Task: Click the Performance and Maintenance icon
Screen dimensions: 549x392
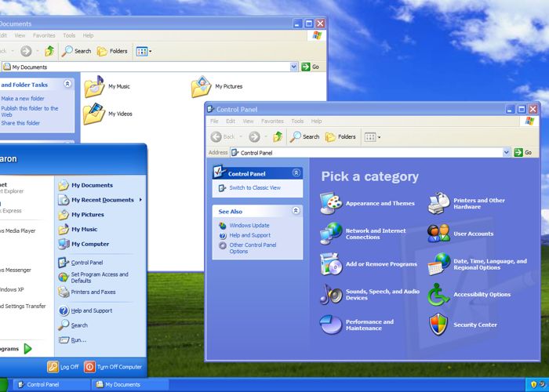Action: 331,325
